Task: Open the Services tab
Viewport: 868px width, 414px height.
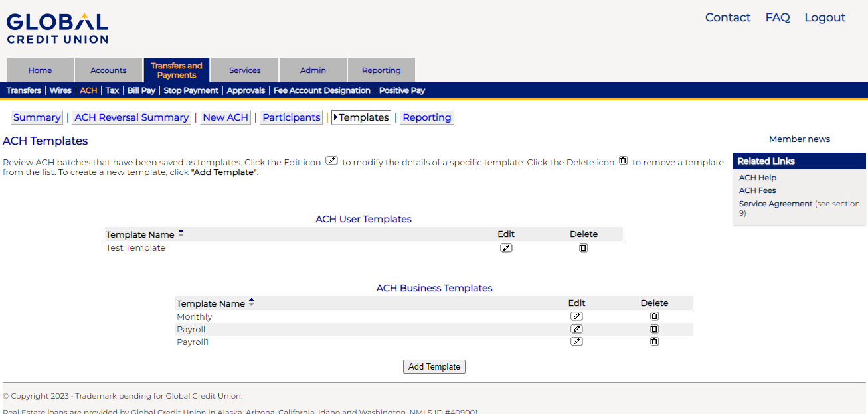Action: (x=245, y=70)
